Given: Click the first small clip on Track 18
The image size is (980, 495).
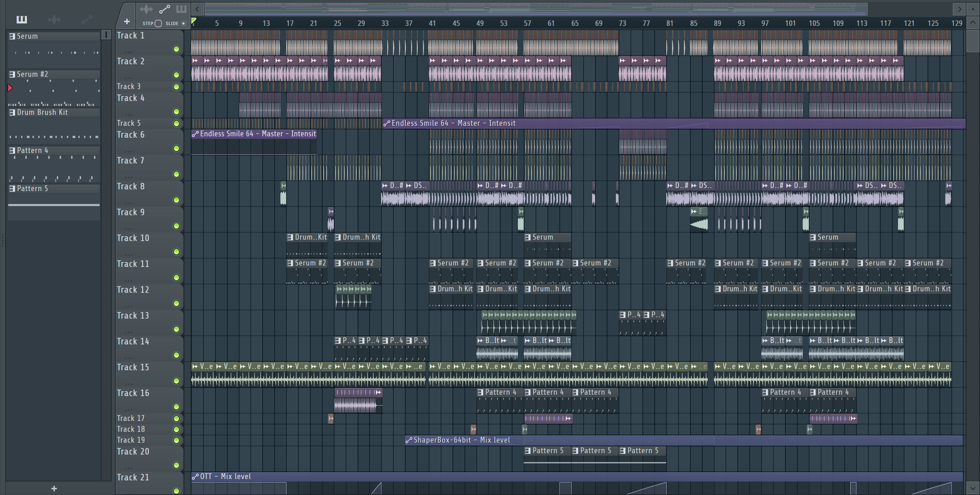Looking at the screenshot, I should (473, 429).
